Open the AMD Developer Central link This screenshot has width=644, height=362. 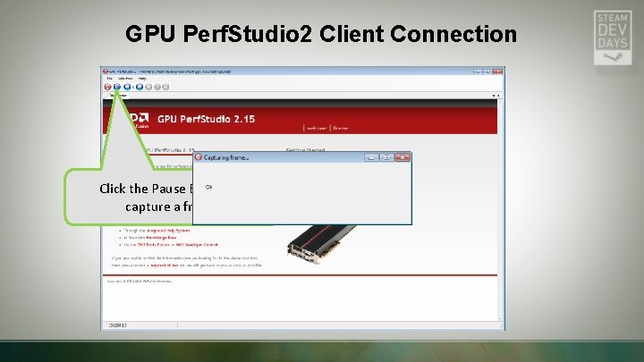(197, 245)
